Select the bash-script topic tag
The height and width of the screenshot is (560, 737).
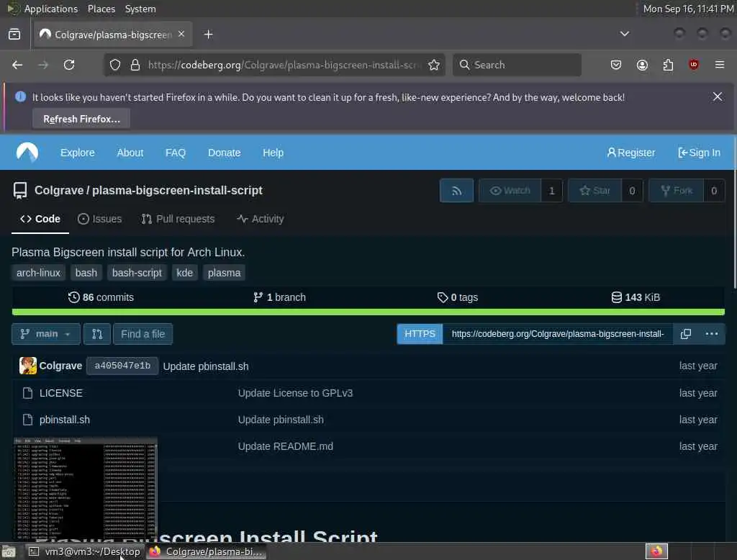pyautogui.click(x=137, y=273)
